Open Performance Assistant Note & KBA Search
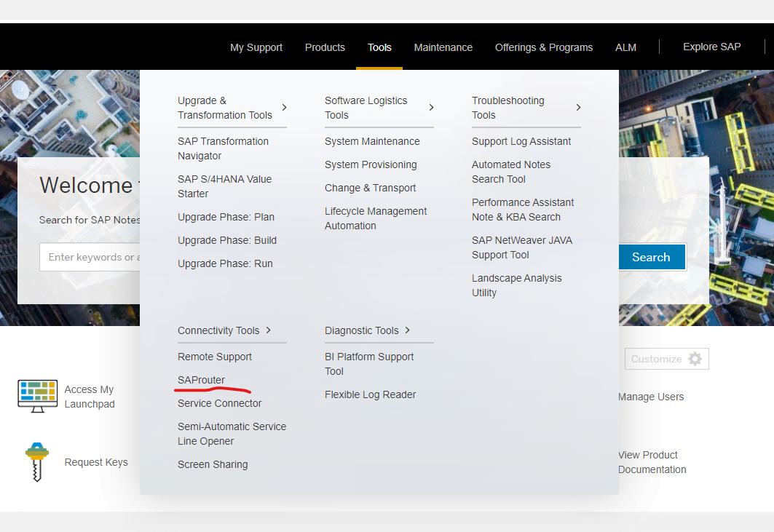774x532 pixels. click(523, 210)
